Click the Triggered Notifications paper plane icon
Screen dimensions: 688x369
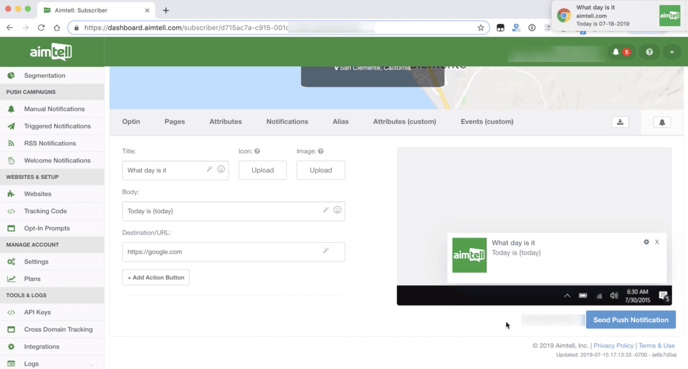click(x=11, y=126)
